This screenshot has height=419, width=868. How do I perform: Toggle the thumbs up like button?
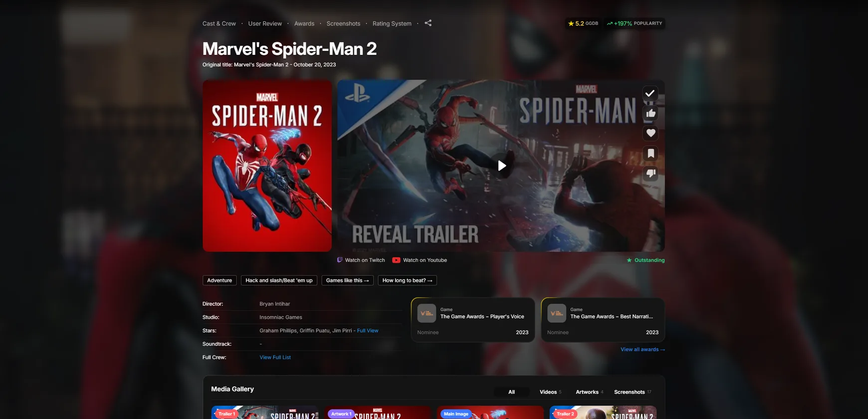651,113
